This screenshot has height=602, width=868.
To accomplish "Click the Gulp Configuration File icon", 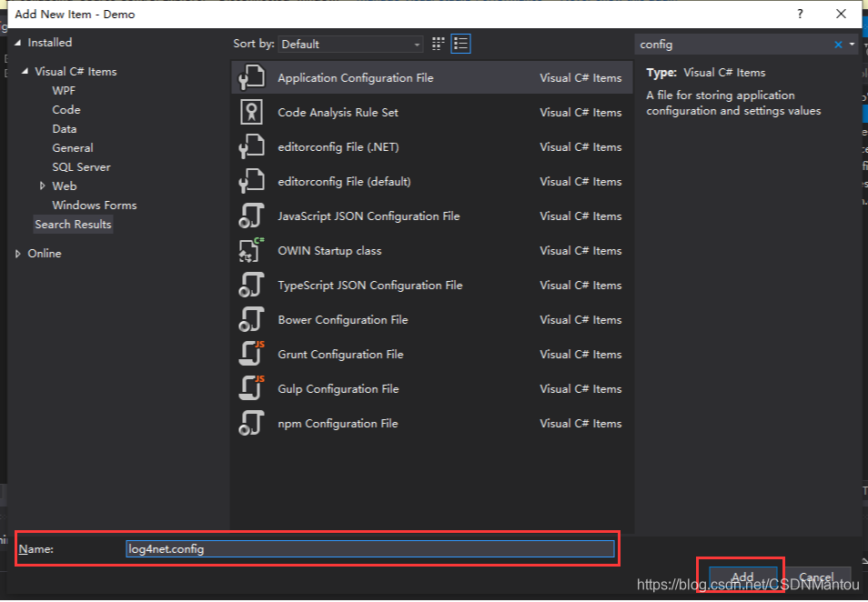I will pos(251,388).
